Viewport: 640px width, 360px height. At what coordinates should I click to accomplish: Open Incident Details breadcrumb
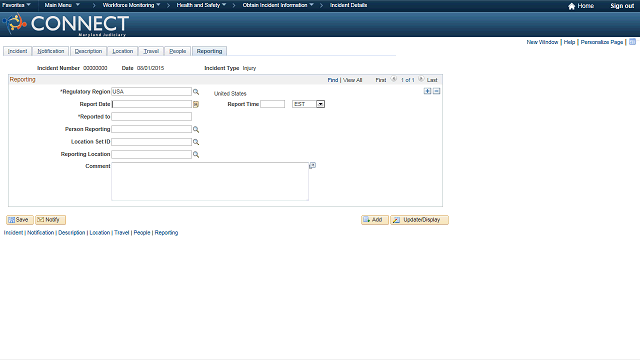point(349,5)
